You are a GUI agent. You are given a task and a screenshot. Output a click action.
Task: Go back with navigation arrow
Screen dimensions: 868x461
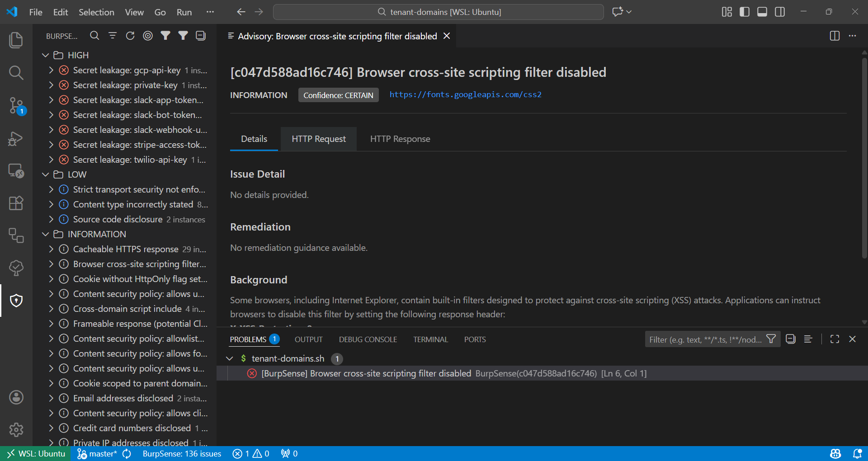coord(241,12)
